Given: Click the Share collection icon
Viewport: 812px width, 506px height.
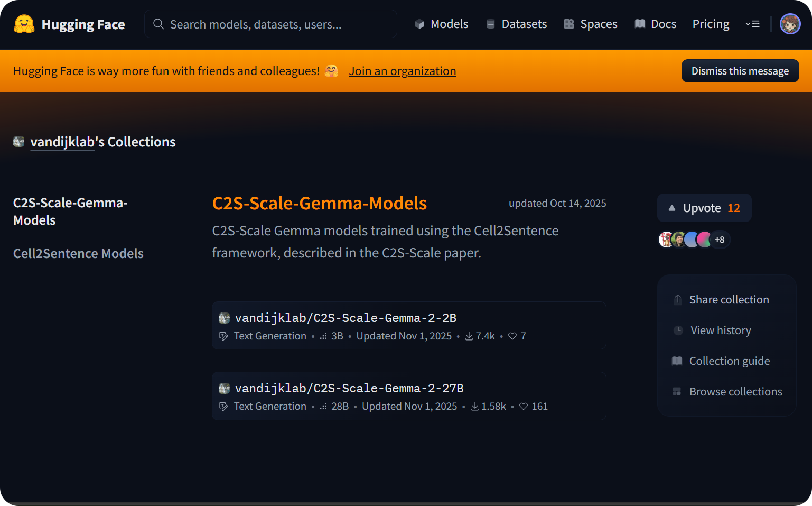Looking at the screenshot, I should (678, 299).
